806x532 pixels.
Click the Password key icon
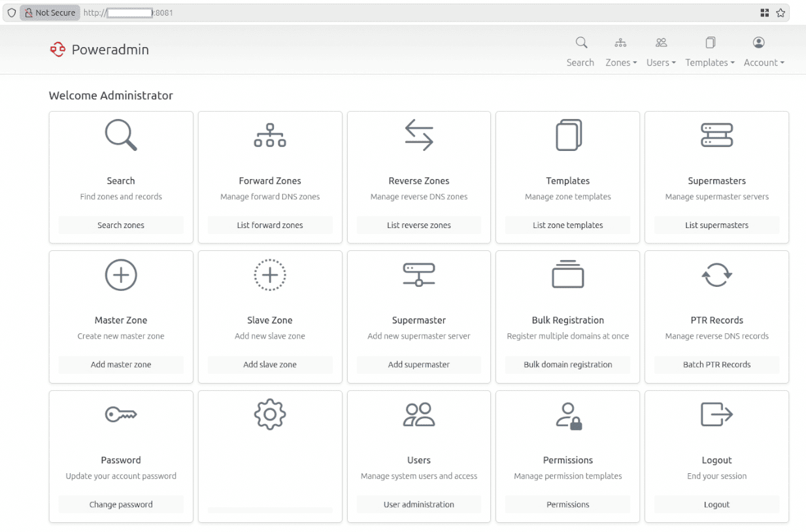(121, 414)
